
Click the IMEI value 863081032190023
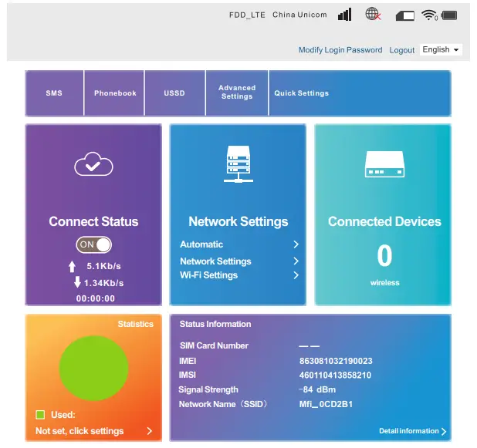tap(336, 361)
